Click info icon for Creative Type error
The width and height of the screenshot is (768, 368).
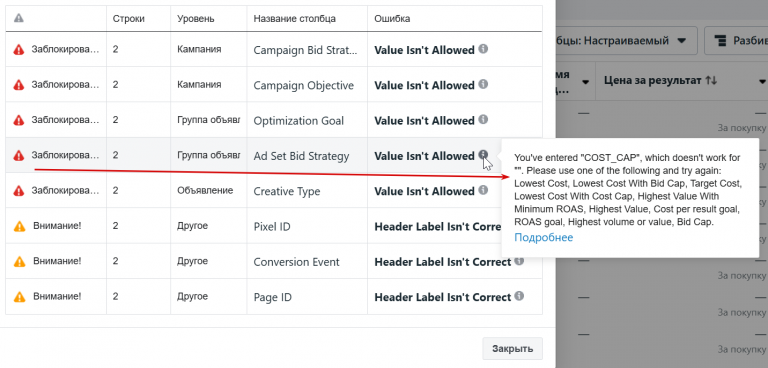(483, 190)
